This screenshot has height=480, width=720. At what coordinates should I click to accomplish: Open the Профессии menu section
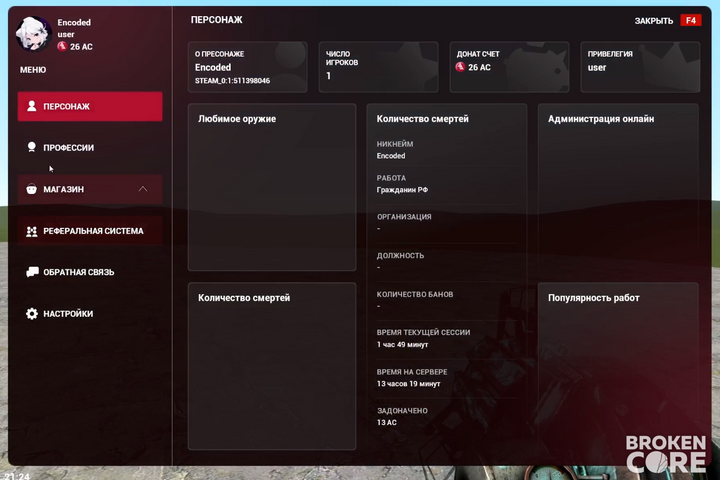click(x=90, y=148)
